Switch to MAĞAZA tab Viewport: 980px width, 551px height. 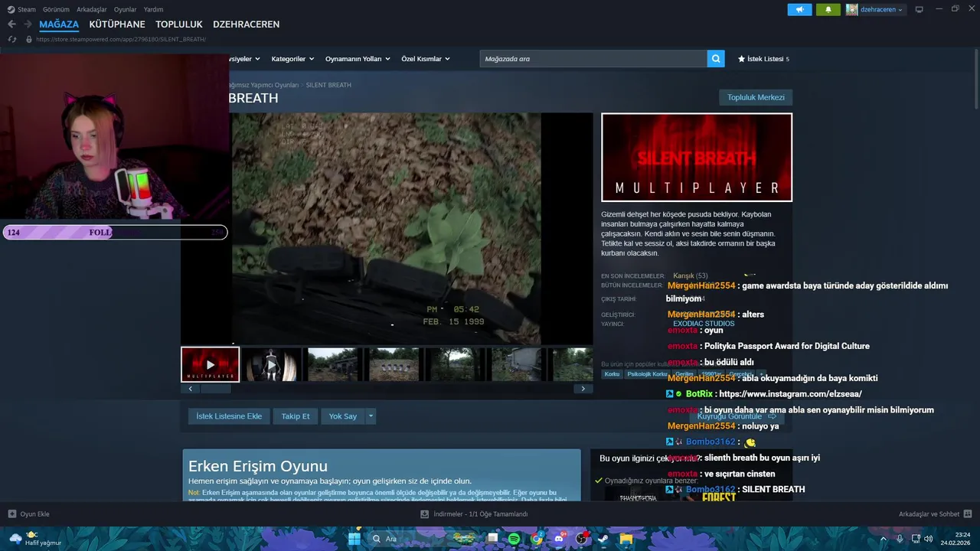59,24
